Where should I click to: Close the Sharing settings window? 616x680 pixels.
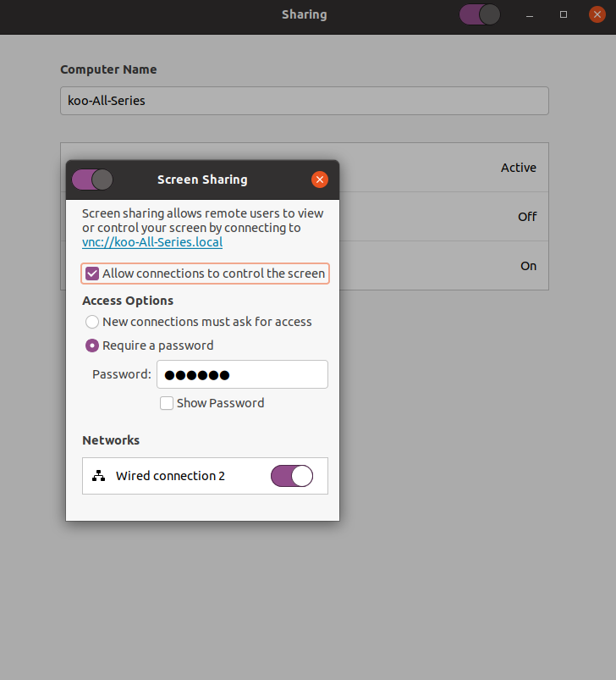click(597, 15)
